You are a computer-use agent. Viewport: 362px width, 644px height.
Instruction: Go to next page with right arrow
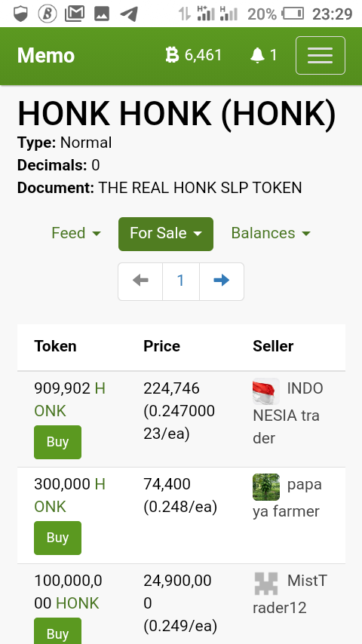(222, 281)
